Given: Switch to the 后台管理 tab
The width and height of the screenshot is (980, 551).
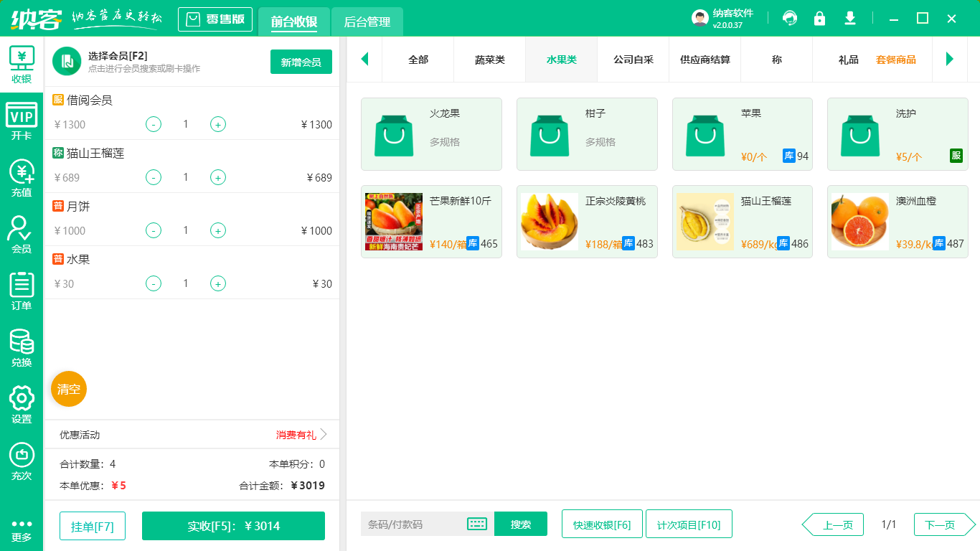Looking at the screenshot, I should coord(367,22).
